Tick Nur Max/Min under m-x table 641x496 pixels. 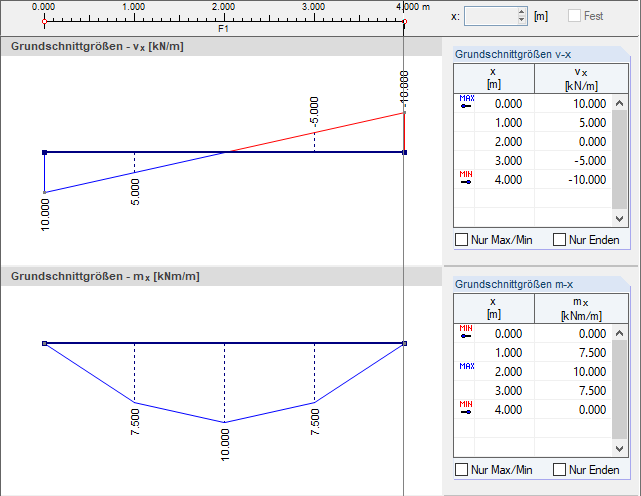(462, 469)
